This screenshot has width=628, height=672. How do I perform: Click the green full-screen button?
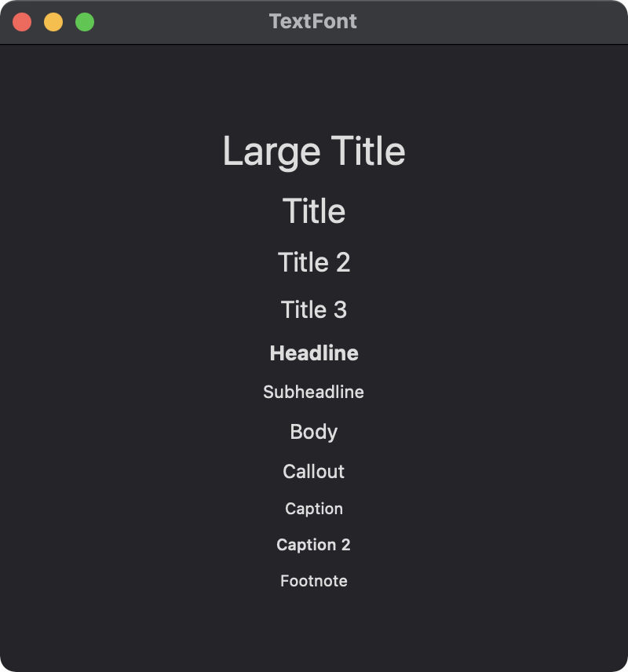click(x=85, y=22)
